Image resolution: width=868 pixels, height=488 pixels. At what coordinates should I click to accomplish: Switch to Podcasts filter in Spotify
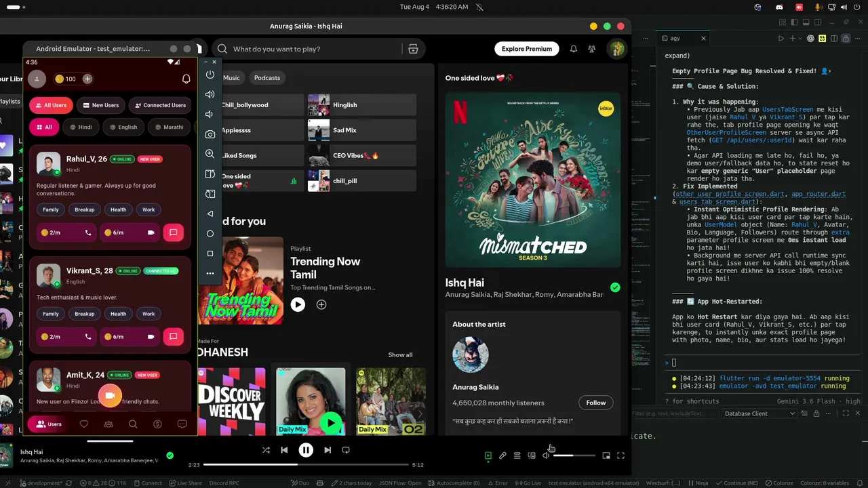coord(267,77)
